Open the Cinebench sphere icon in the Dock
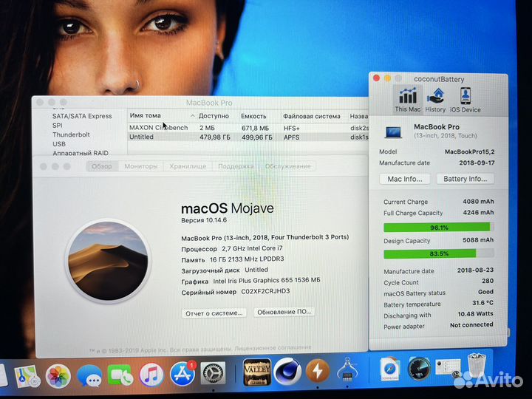The height and width of the screenshot is (399, 532). tap(287, 372)
